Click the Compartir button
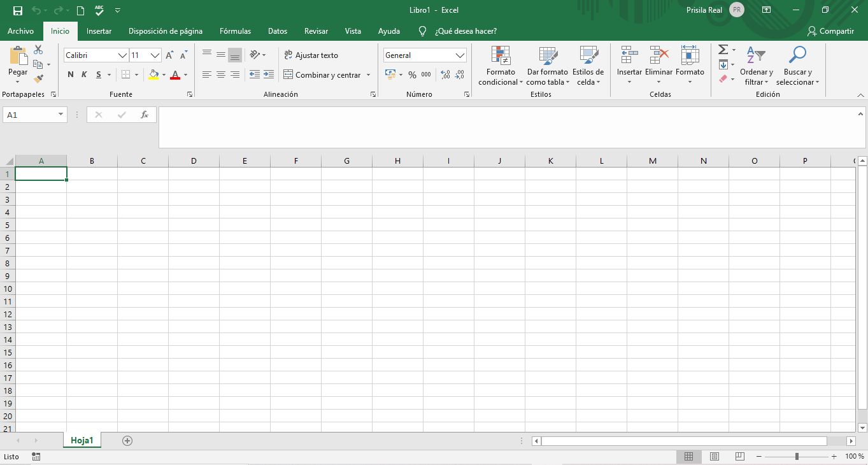Screen dimensions: 868x465 pos(831,31)
